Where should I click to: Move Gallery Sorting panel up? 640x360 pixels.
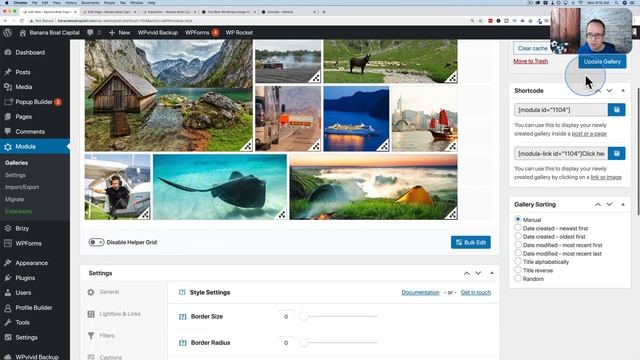598,204
